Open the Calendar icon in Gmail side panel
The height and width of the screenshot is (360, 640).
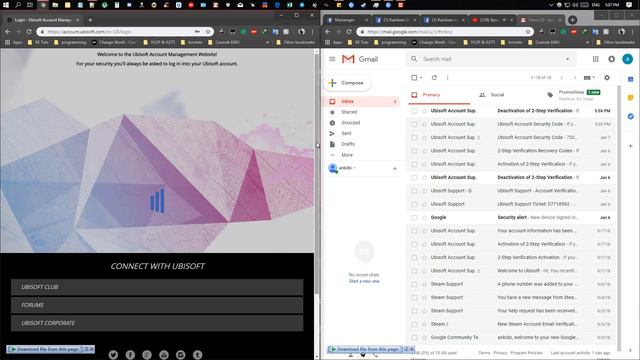pos(631,79)
